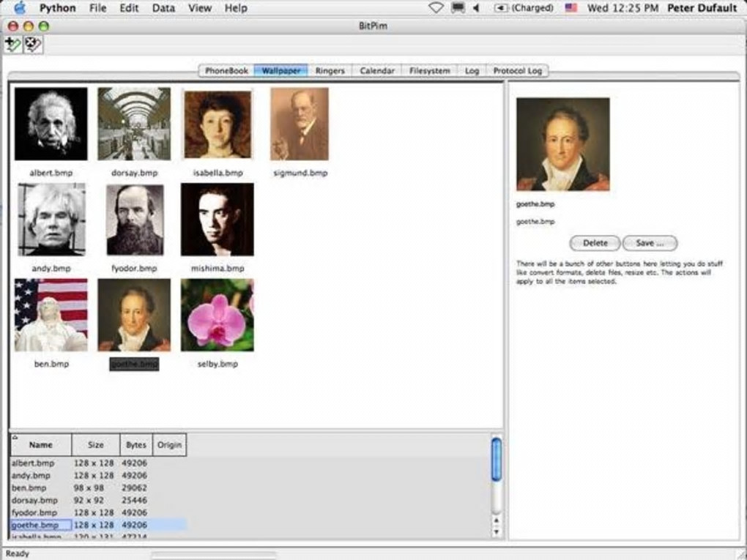Click the goethe.bmp name cell in the list

pos(41,525)
